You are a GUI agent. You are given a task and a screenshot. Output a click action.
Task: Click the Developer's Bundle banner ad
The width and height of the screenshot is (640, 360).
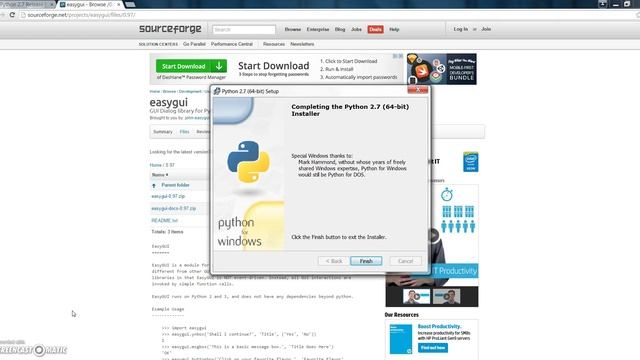[x=442, y=69]
